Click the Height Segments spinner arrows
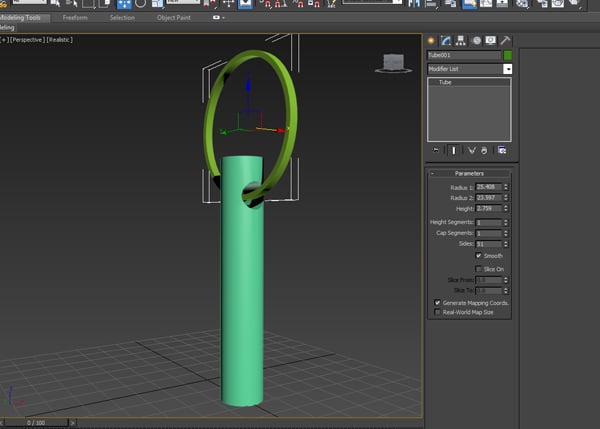 click(x=506, y=222)
